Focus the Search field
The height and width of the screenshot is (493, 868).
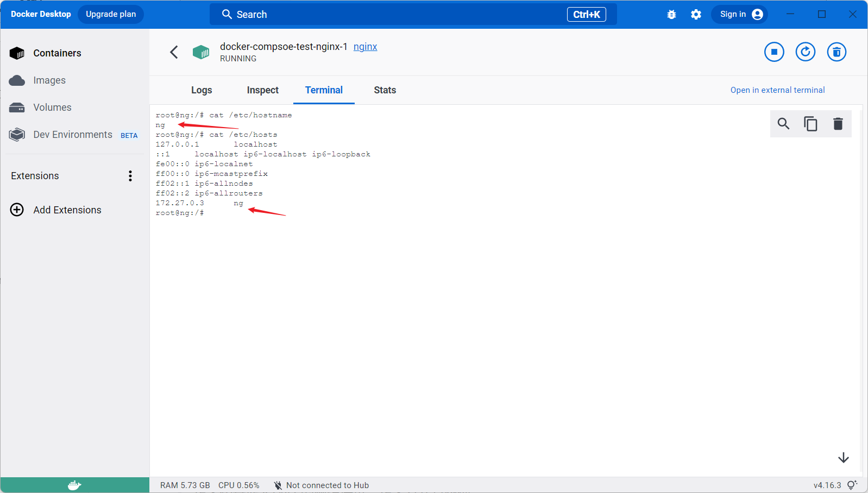(x=413, y=15)
